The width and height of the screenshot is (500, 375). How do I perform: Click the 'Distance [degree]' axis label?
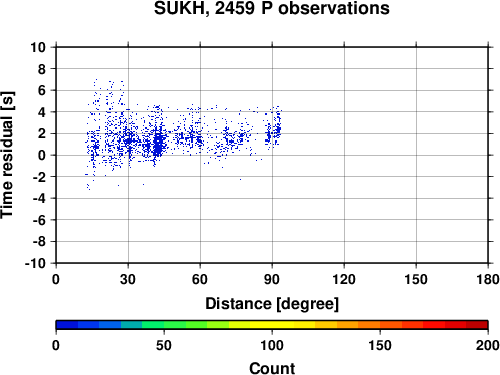pyautogui.click(x=272, y=304)
